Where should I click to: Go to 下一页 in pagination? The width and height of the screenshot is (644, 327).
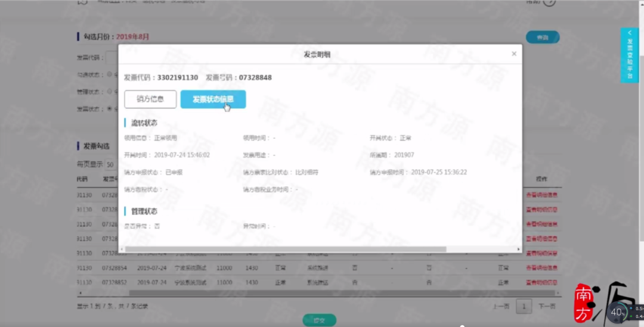(x=547, y=306)
